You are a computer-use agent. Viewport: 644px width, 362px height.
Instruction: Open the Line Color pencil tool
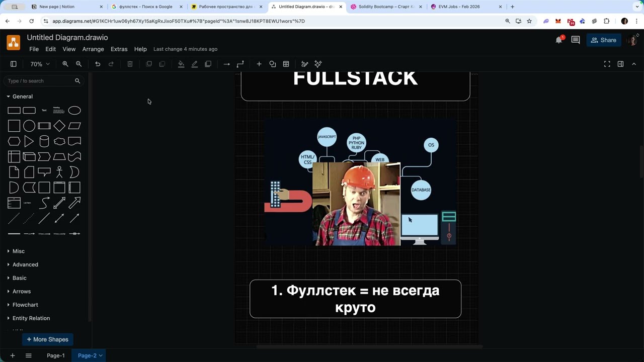[x=194, y=64]
